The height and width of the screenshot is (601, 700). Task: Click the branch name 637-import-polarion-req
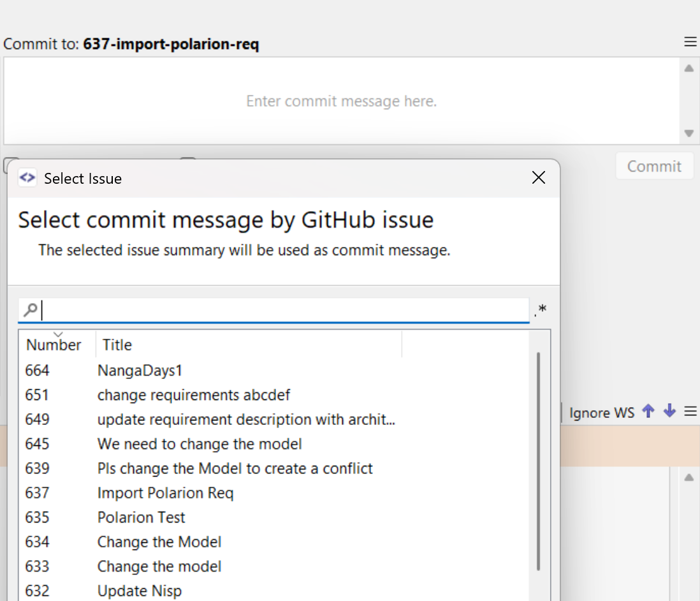tap(171, 44)
